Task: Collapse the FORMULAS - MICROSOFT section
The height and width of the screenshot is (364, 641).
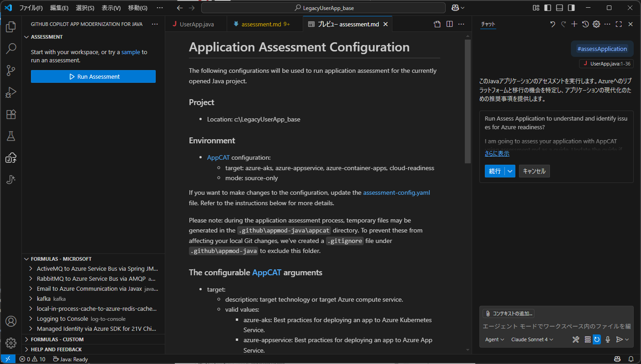Action: (x=26, y=259)
